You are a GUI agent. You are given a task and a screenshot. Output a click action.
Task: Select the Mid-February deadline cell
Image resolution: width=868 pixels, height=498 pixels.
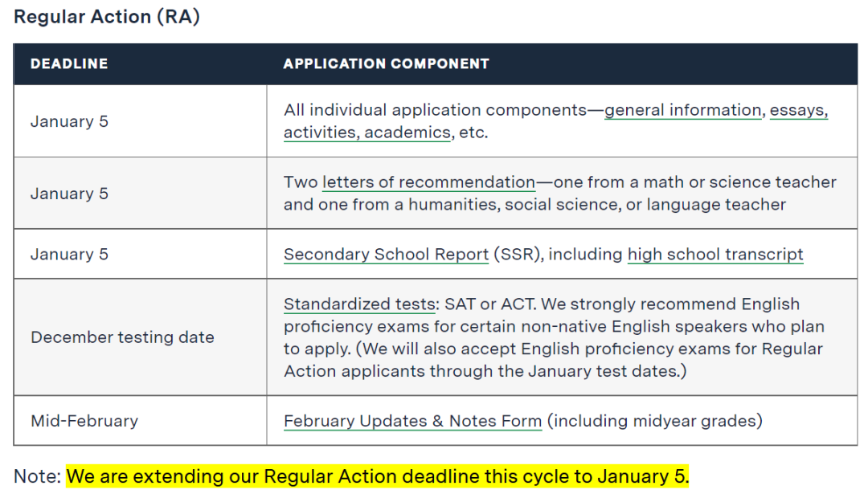[84, 421]
